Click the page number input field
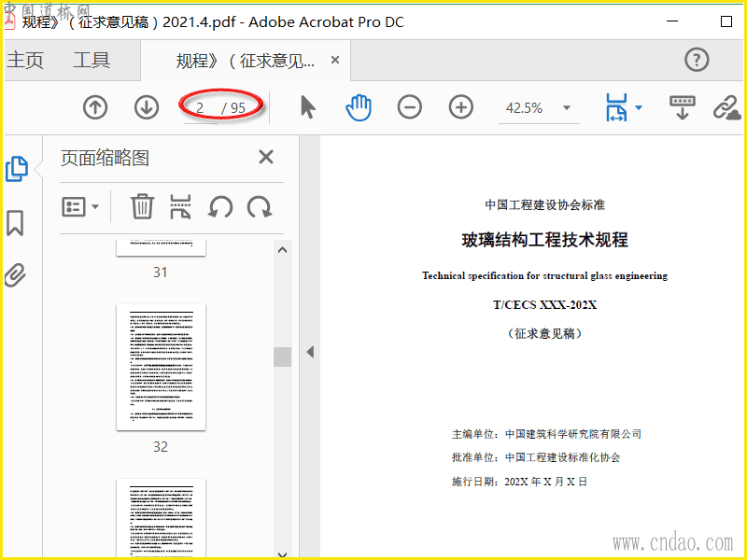 200,108
